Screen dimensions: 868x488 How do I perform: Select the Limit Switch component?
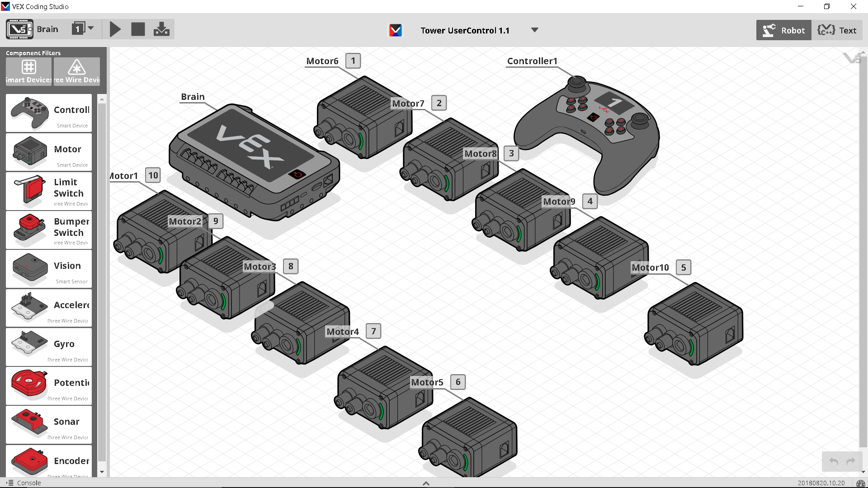pos(49,191)
